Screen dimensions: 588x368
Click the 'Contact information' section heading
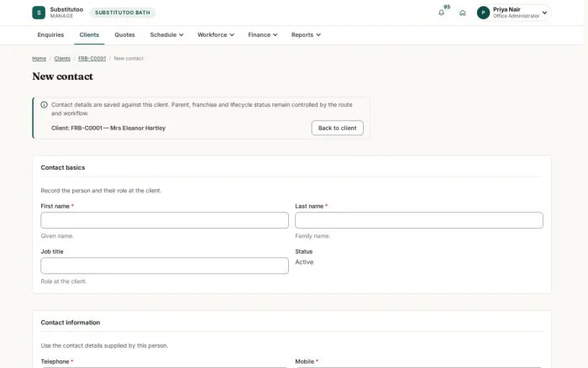(71, 323)
